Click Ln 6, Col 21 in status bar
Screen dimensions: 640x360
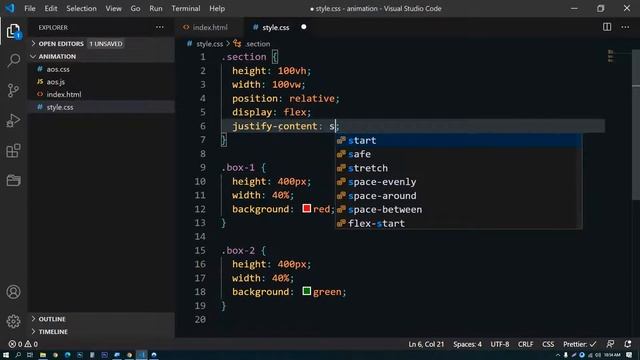[x=426, y=344]
